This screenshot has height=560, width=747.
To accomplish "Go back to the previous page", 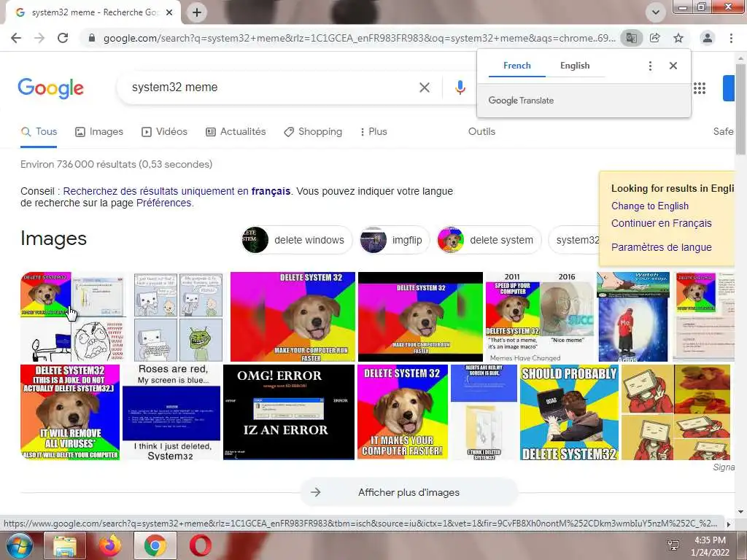I will click(16, 38).
